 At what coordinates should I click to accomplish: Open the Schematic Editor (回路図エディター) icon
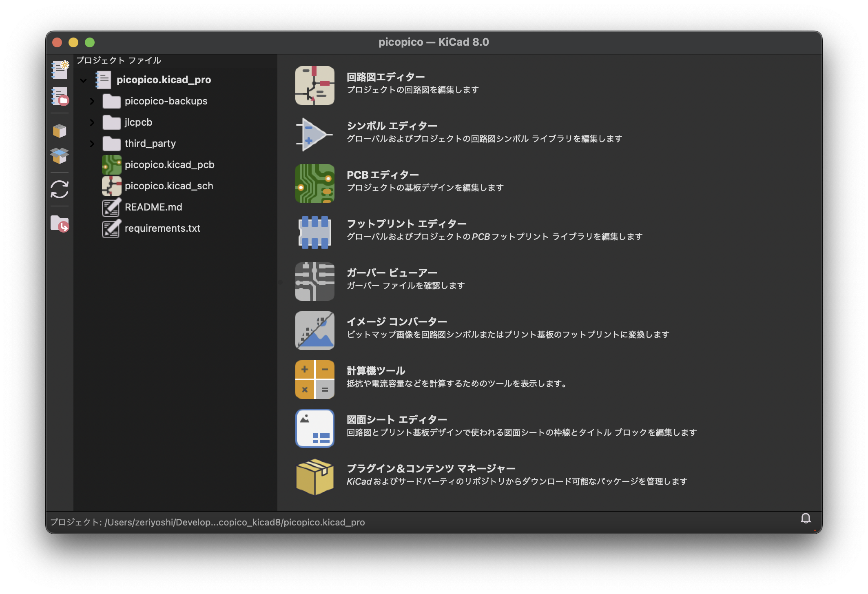315,86
